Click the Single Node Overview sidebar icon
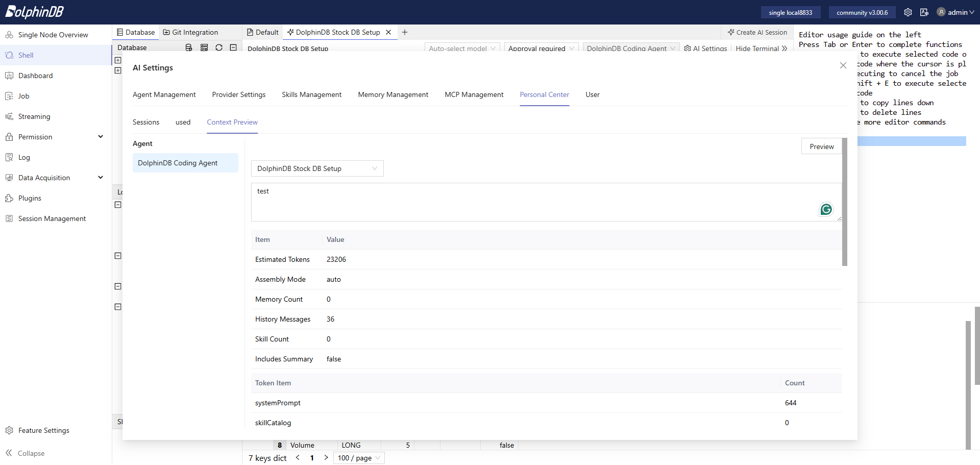This screenshot has width=980, height=465. pyautogui.click(x=9, y=35)
